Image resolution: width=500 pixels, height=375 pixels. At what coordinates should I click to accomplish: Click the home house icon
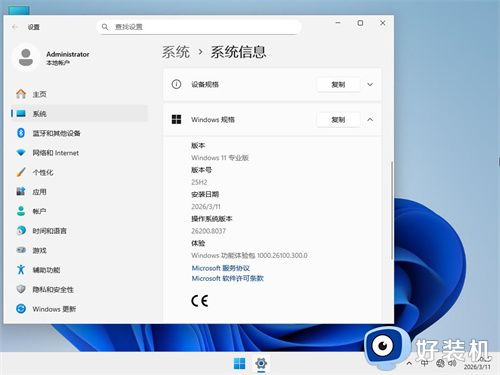pyautogui.click(x=21, y=94)
